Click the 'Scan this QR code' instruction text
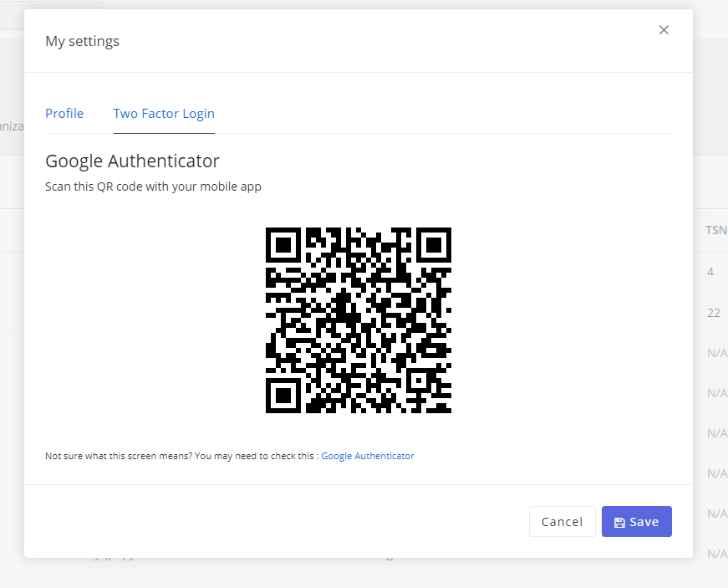 pyautogui.click(x=153, y=187)
